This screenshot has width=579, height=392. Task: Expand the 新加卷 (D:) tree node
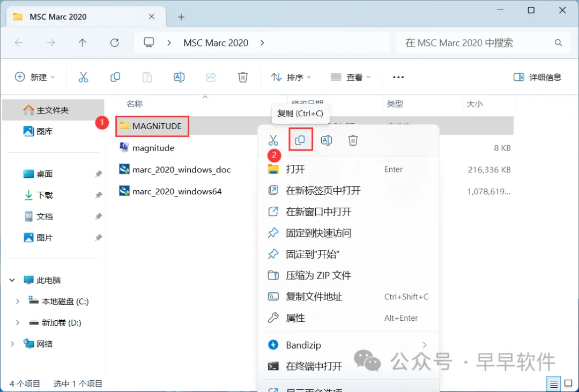tap(17, 323)
